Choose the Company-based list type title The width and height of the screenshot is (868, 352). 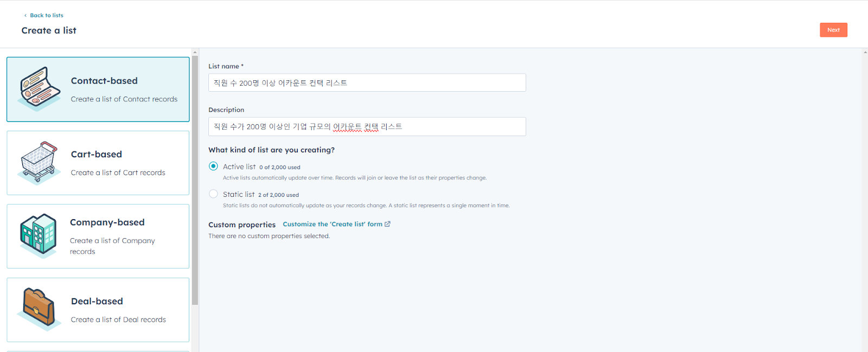point(107,222)
